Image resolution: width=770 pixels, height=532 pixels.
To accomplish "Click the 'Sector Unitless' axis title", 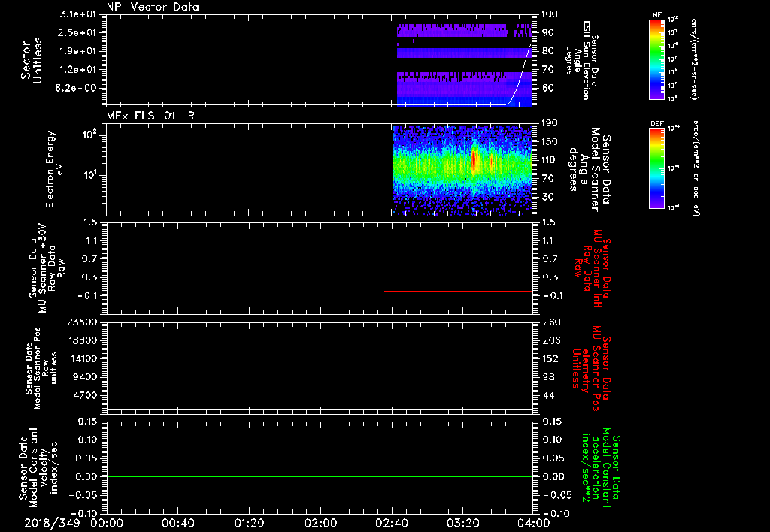I will (x=32, y=60).
